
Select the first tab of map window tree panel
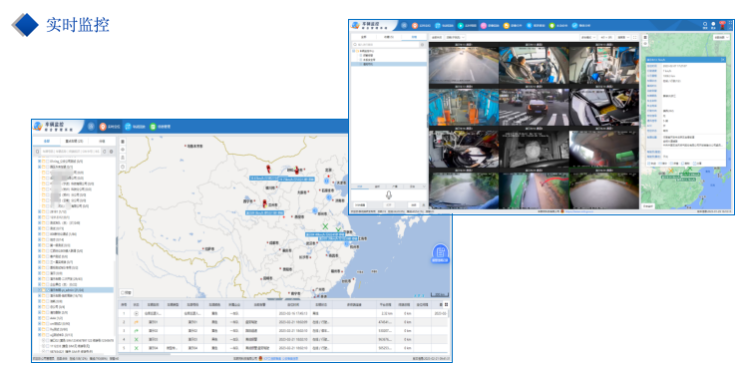[47, 141]
